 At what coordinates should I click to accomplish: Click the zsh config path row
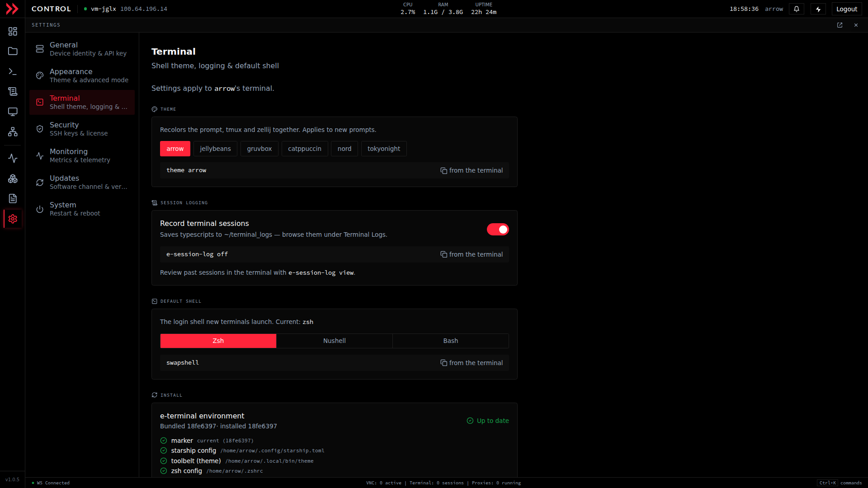[212, 471]
